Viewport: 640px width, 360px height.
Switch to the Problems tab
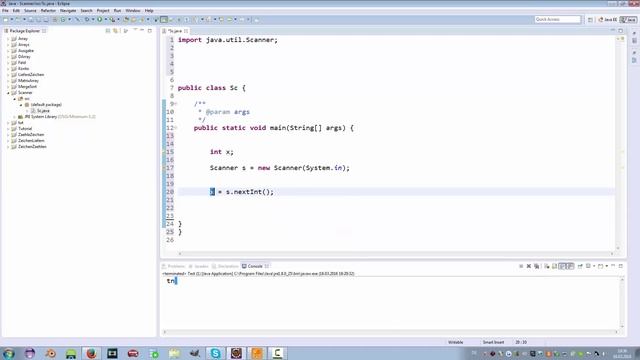click(174, 266)
